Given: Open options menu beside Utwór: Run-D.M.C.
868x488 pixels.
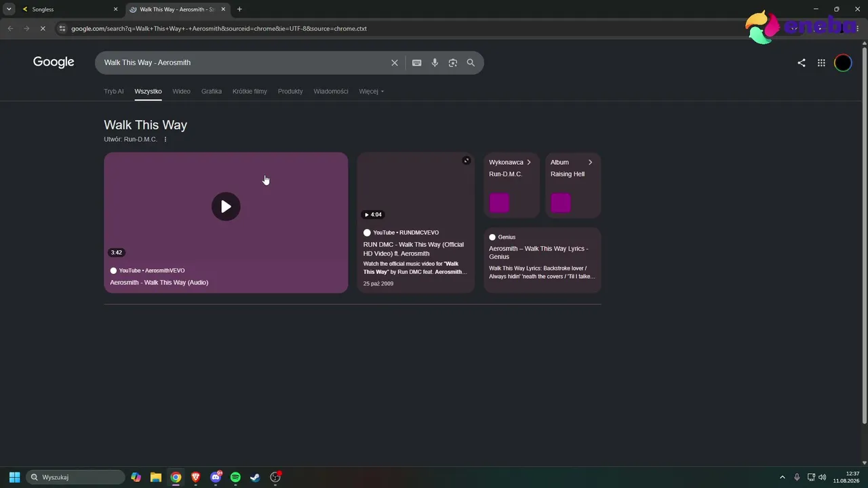Looking at the screenshot, I should (x=165, y=140).
